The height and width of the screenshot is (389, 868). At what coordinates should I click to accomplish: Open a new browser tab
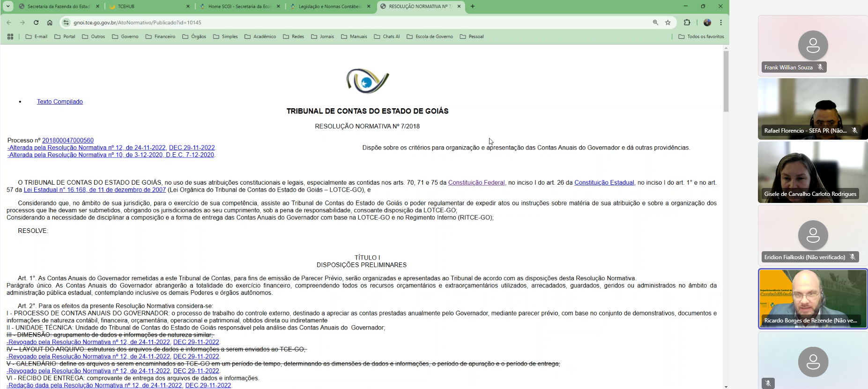click(473, 7)
